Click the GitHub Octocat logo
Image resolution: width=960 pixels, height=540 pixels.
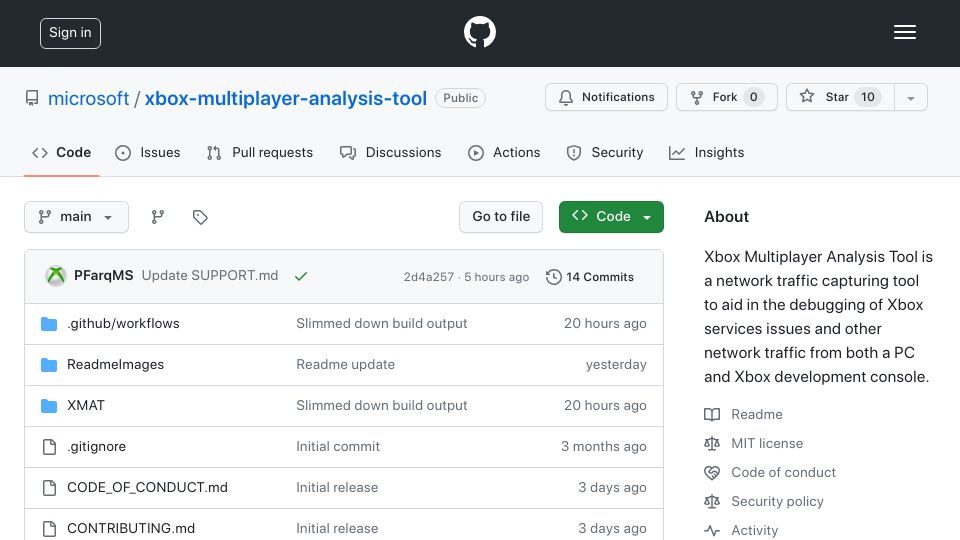479,32
